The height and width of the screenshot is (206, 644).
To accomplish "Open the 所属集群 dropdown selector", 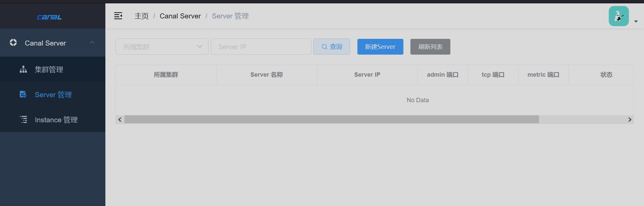I will [x=162, y=47].
